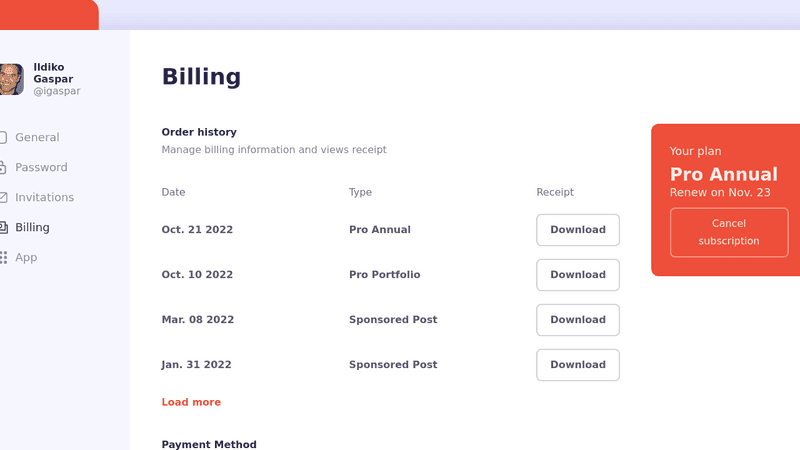The width and height of the screenshot is (800, 450).
Task: Click the Pro Annual plan title
Action: click(723, 175)
